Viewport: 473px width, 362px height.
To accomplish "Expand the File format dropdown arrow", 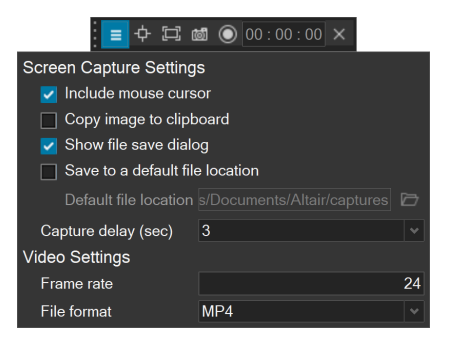I will click(x=414, y=311).
